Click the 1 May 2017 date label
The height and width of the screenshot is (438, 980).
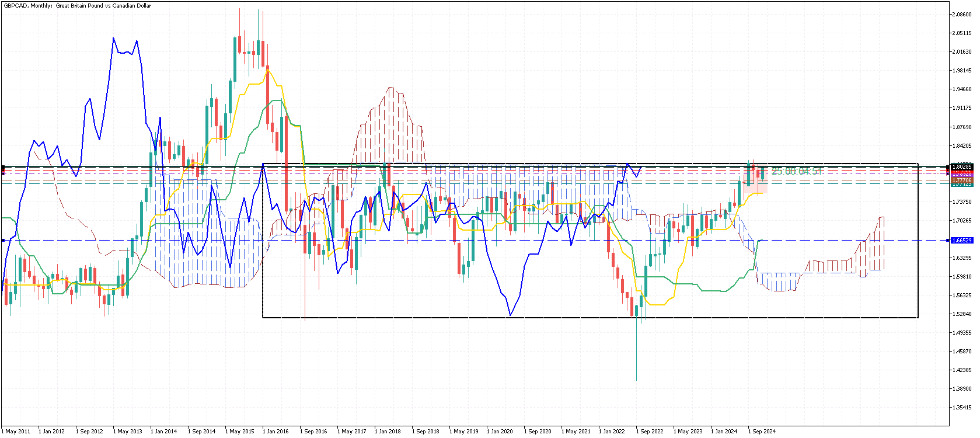351,432
